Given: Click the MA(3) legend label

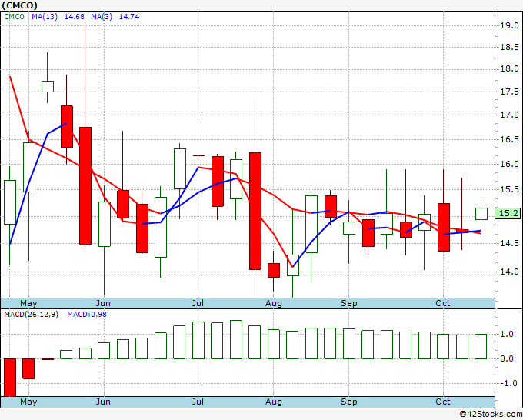Looking at the screenshot, I should [x=102, y=17].
